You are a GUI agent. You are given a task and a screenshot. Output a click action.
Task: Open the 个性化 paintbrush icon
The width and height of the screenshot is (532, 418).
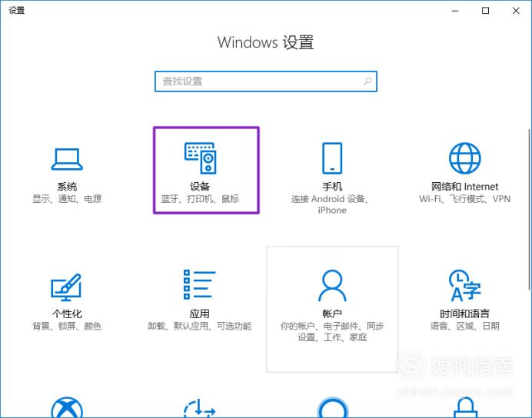pyautogui.click(x=66, y=287)
